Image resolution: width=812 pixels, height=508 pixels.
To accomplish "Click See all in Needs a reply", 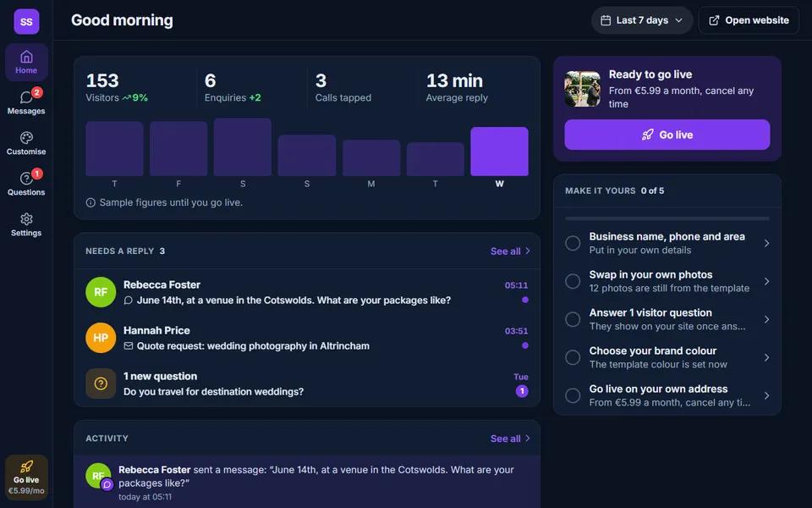I will point(510,251).
